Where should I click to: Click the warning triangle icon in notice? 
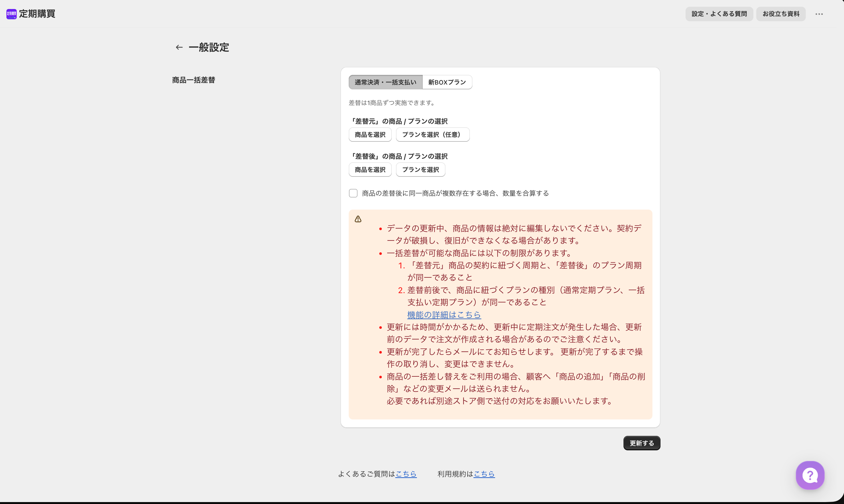(x=358, y=219)
